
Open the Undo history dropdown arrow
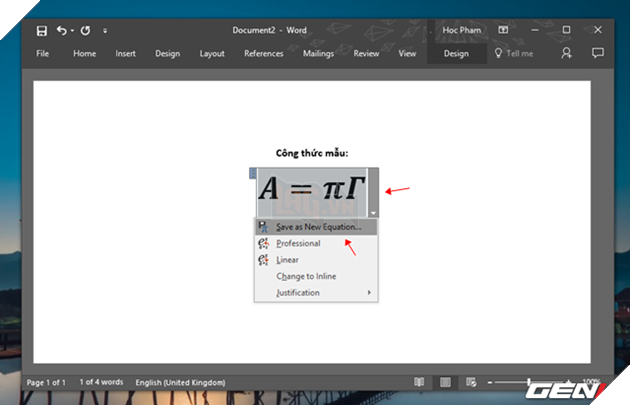coord(72,31)
